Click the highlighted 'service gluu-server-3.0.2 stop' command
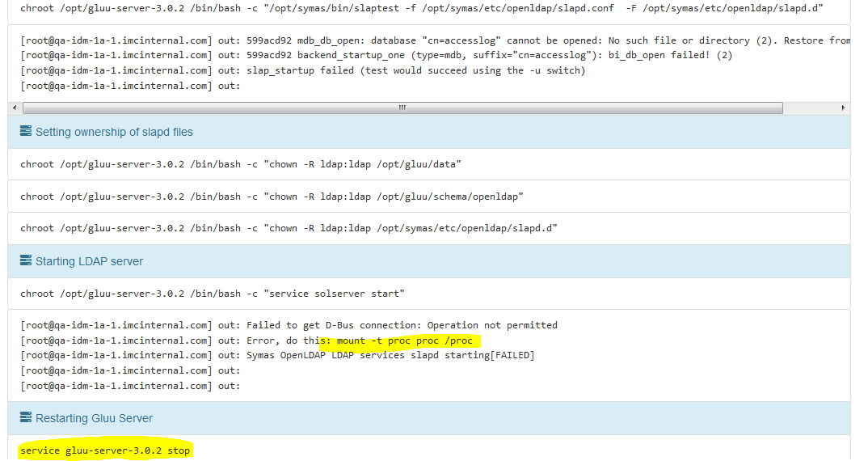Viewport: 868px width, 461px height. (x=105, y=450)
